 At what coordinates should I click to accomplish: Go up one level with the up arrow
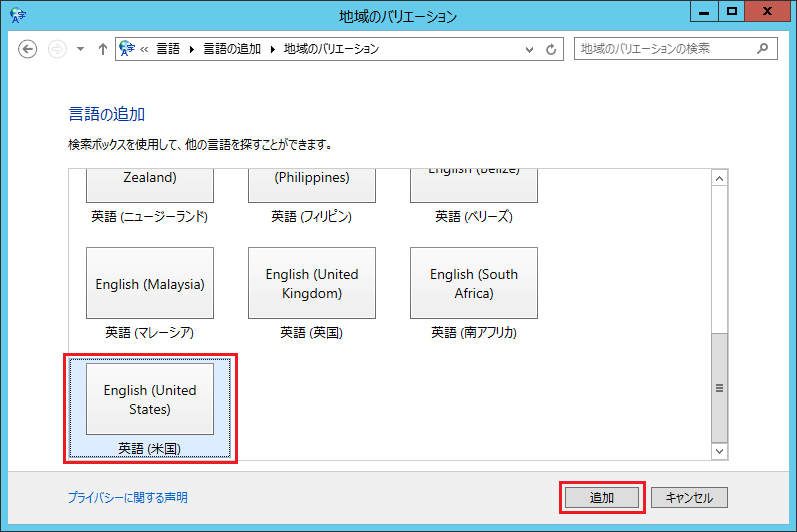(x=103, y=49)
